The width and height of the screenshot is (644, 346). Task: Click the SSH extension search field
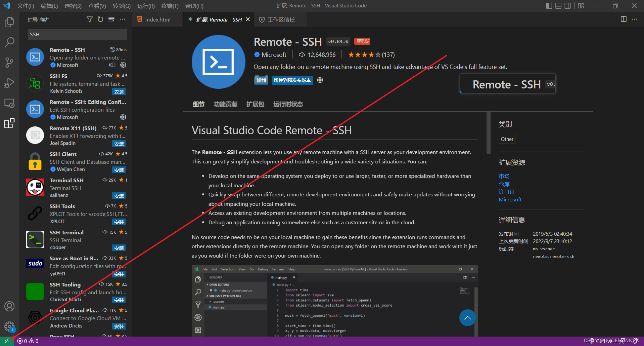(77, 34)
